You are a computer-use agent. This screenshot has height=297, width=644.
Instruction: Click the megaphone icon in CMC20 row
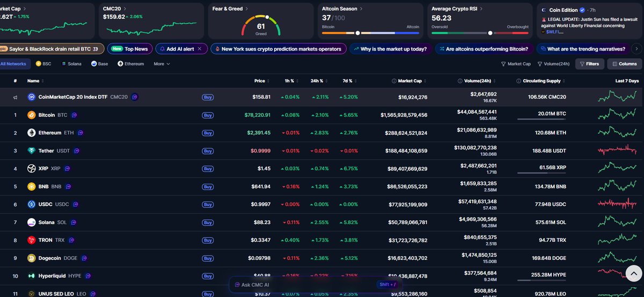tap(15, 98)
